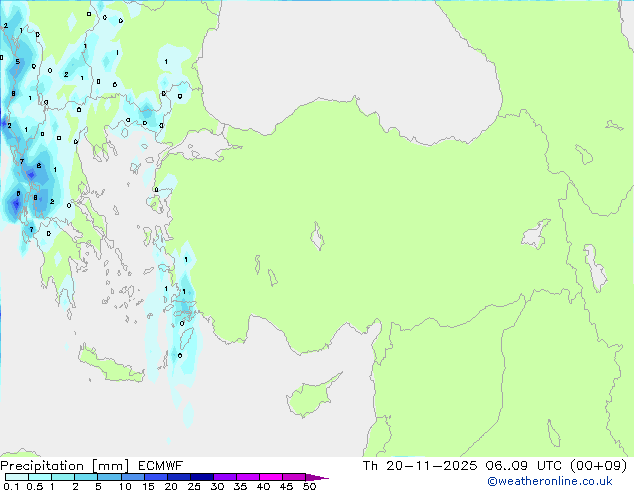
Task: Click the "(00+09)" forecast run offset
Action: [598, 466]
